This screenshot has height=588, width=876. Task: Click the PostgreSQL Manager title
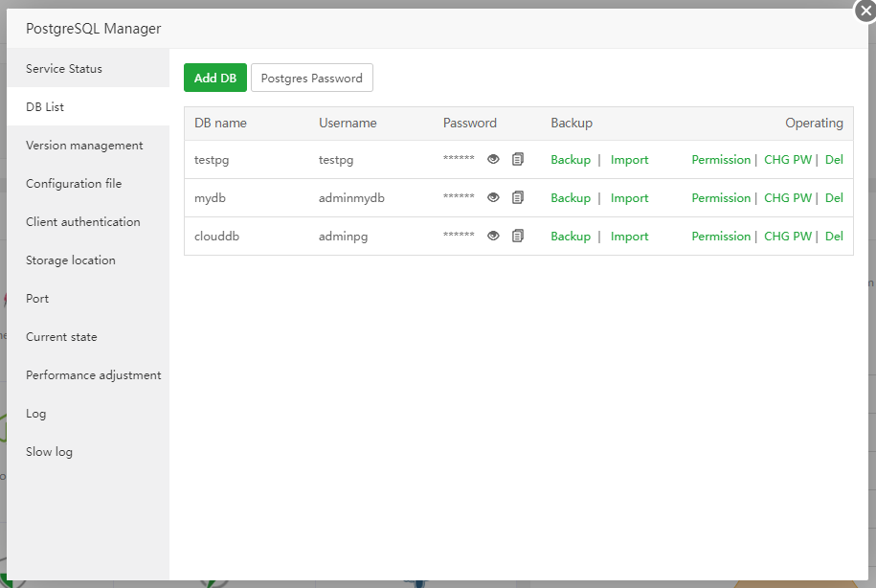(x=93, y=29)
